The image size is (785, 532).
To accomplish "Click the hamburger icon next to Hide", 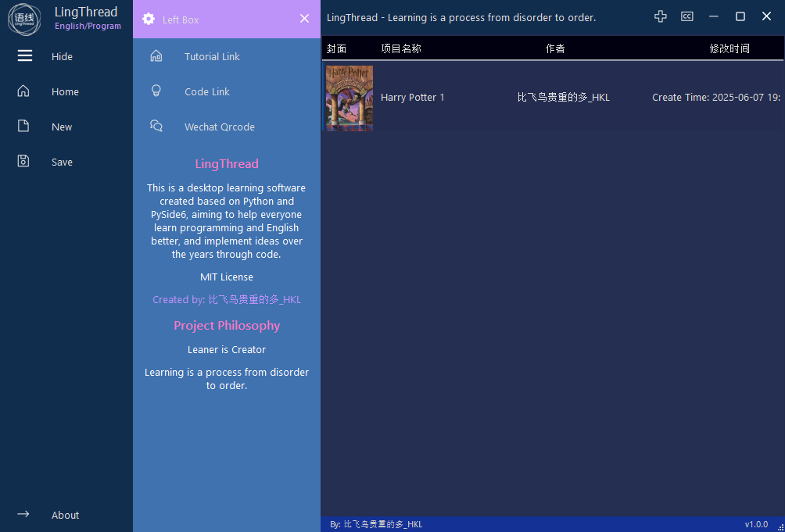I will (24, 55).
